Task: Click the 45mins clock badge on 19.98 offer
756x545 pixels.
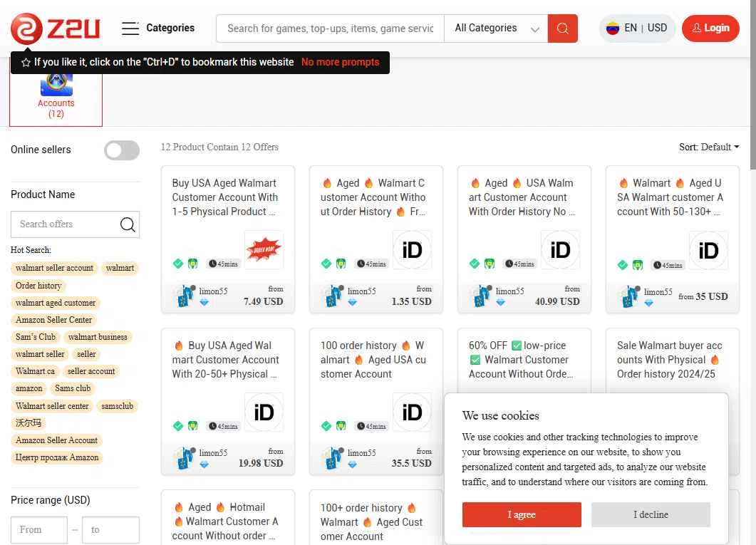Action: tap(223, 426)
